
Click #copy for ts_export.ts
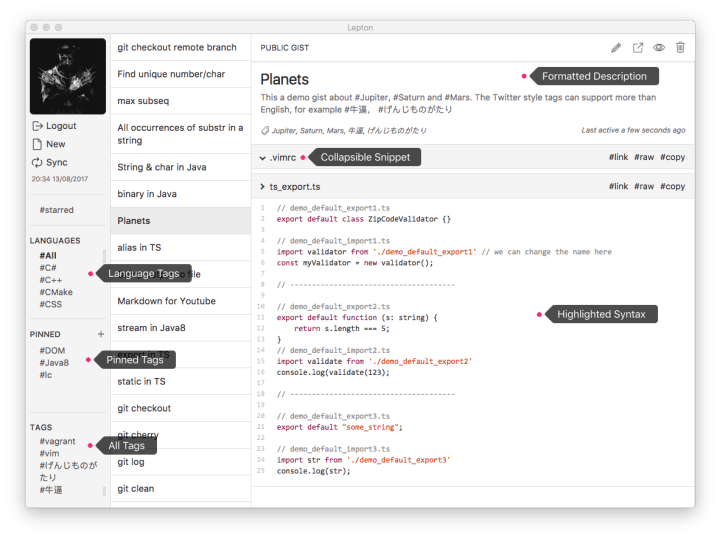[672, 186]
